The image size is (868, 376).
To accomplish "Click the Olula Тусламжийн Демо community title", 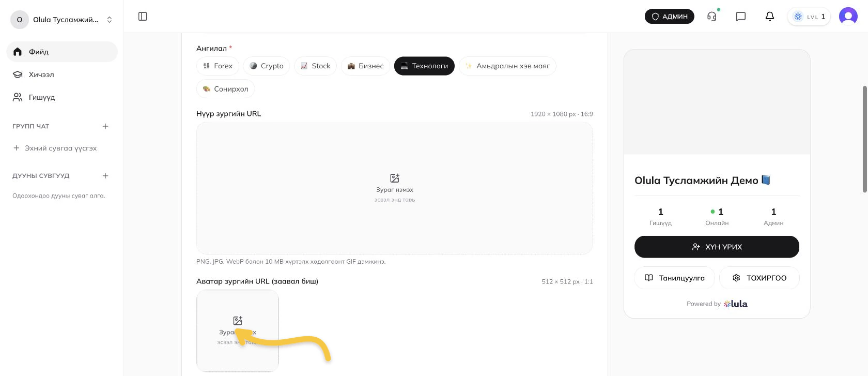I will [702, 181].
